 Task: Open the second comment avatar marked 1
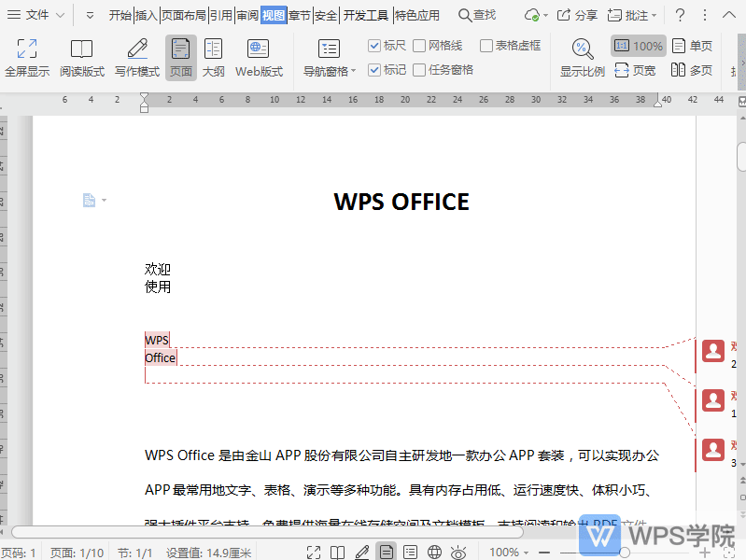(x=713, y=400)
